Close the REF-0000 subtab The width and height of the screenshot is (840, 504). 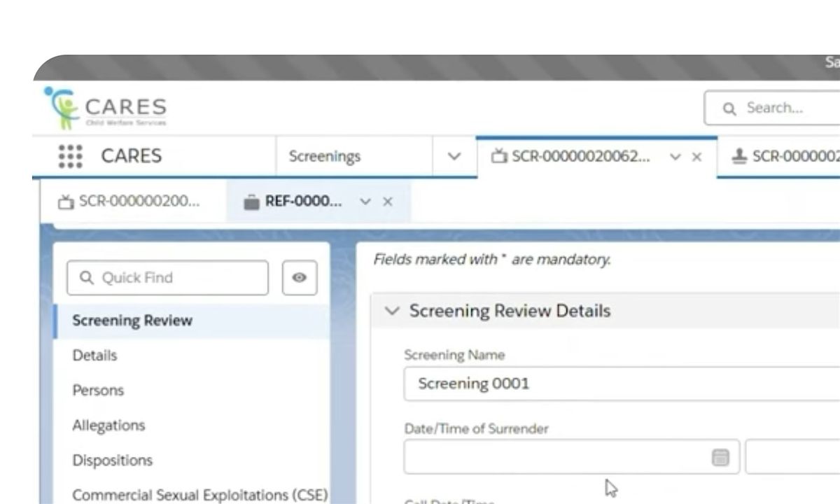coord(388,202)
